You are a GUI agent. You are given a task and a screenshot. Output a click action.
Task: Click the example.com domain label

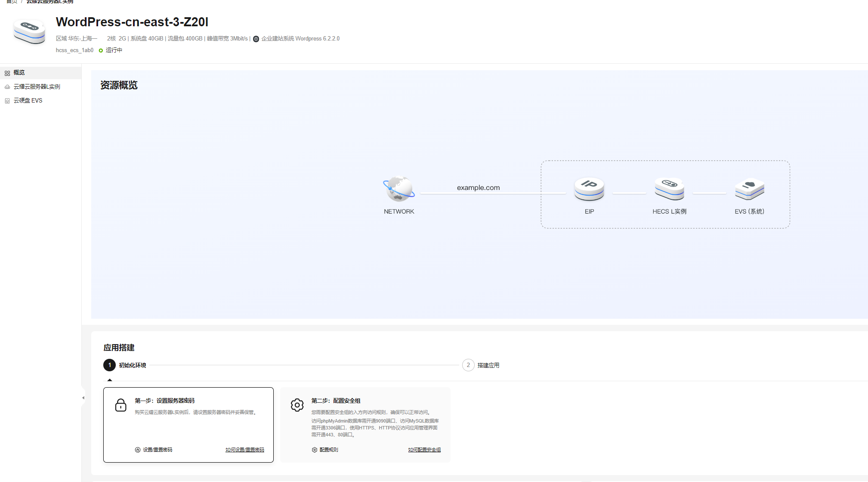[x=478, y=187]
